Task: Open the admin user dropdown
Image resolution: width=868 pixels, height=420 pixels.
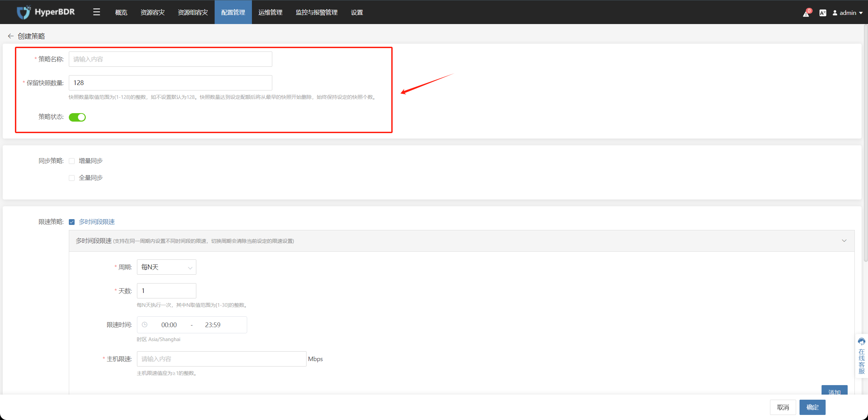Action: pyautogui.click(x=847, y=13)
